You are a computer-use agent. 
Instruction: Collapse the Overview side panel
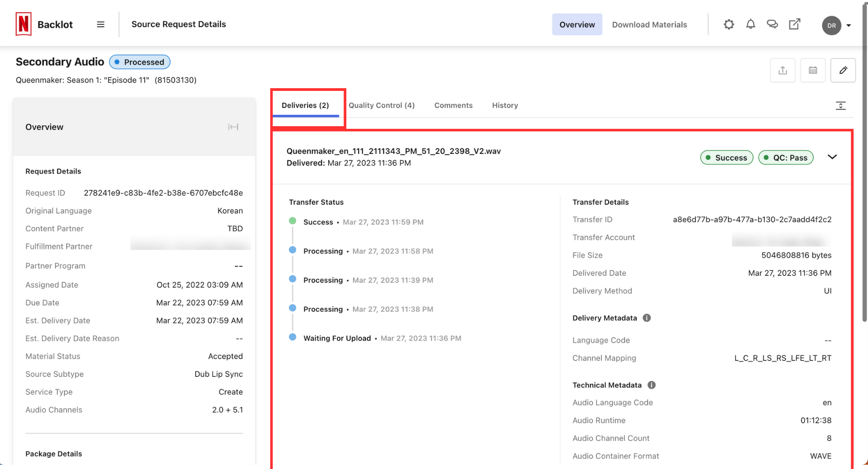(233, 127)
